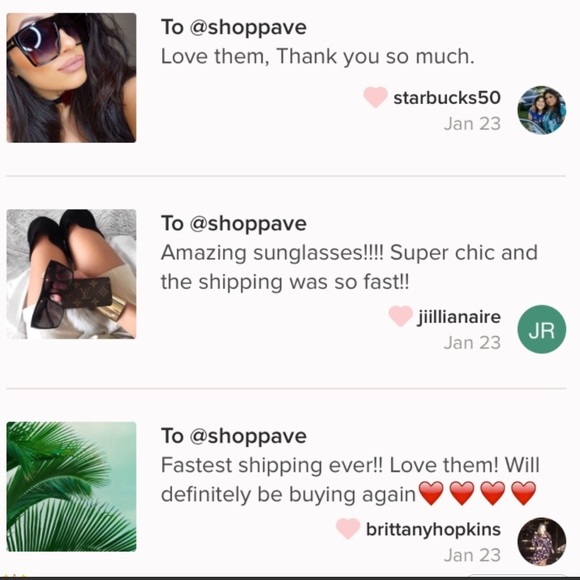Open @shoppave mention in second note
580x580 pixels.
(248, 224)
